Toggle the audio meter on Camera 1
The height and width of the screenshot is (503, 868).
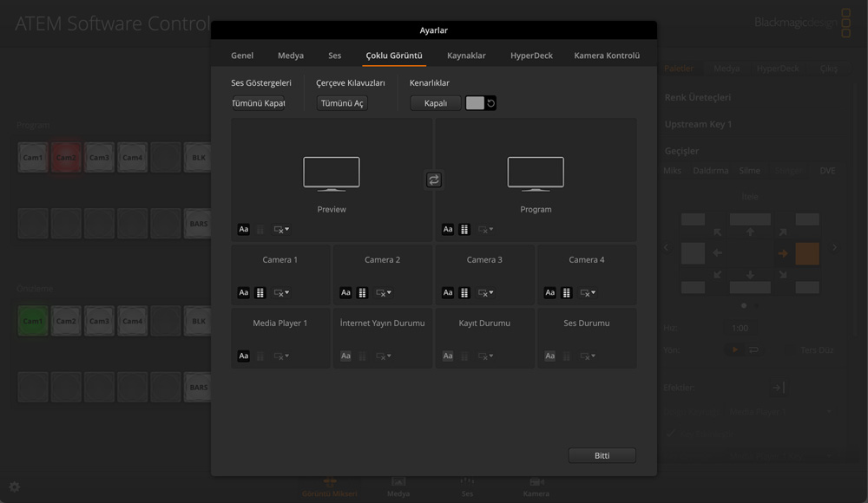tap(260, 293)
